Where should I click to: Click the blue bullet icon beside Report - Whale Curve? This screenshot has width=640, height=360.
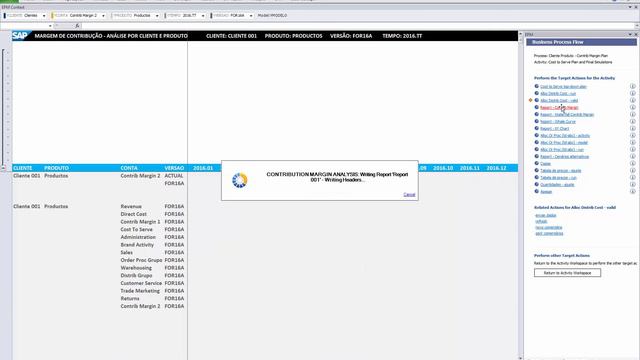(536, 121)
